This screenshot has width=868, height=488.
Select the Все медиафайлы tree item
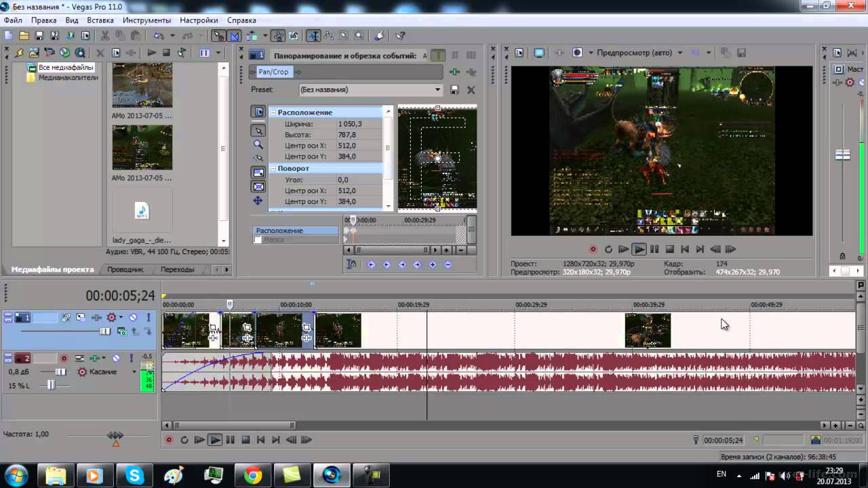point(65,67)
